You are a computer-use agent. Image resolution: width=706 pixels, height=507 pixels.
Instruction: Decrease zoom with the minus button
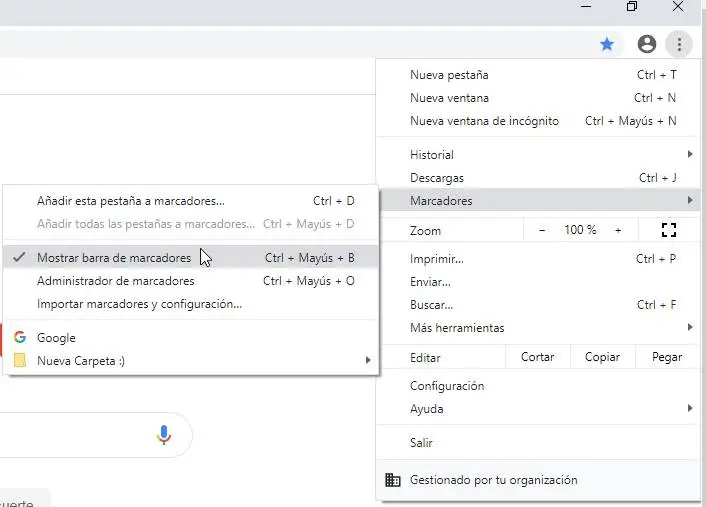[x=542, y=230]
